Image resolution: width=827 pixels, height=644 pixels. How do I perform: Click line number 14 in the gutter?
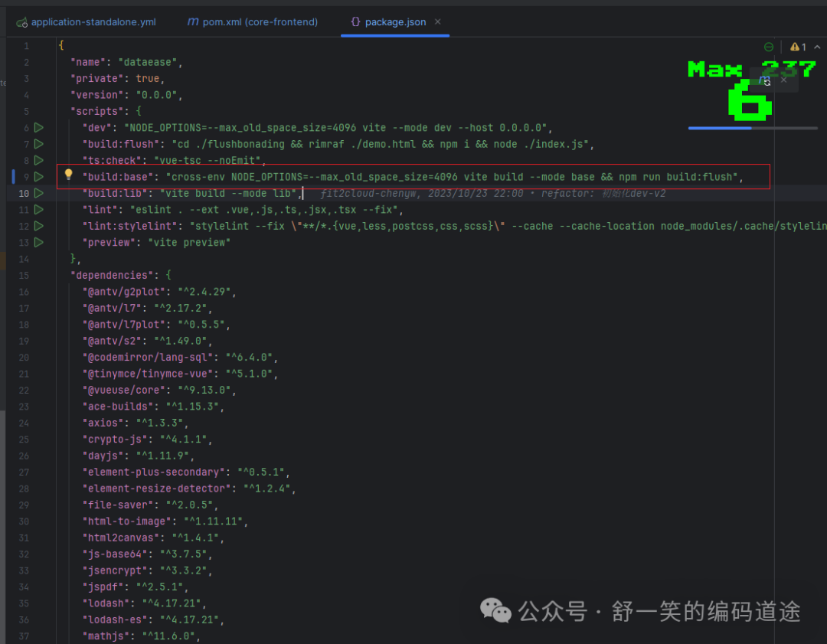[x=24, y=259]
